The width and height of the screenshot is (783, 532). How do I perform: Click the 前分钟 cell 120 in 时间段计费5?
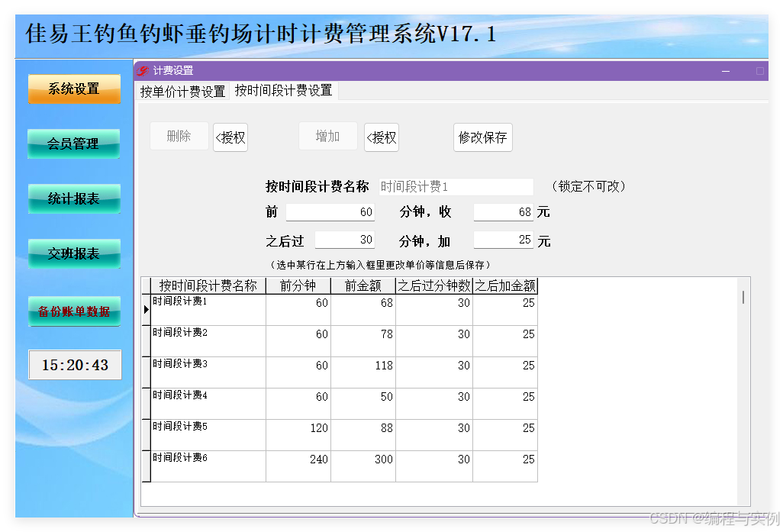pyautogui.click(x=298, y=435)
